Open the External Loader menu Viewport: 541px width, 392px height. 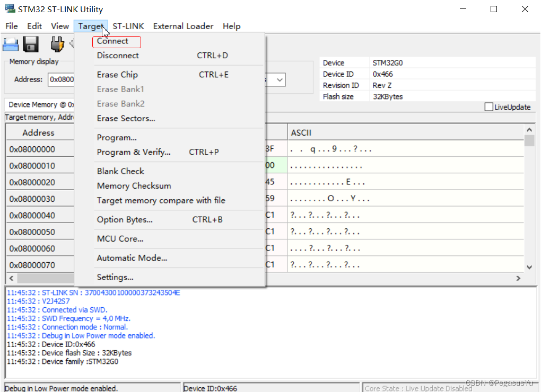point(183,26)
